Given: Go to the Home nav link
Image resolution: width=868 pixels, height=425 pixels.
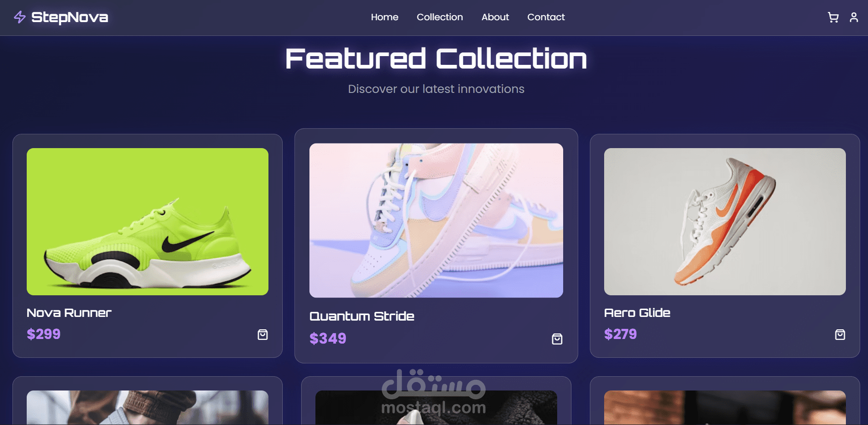Looking at the screenshot, I should pos(384,17).
